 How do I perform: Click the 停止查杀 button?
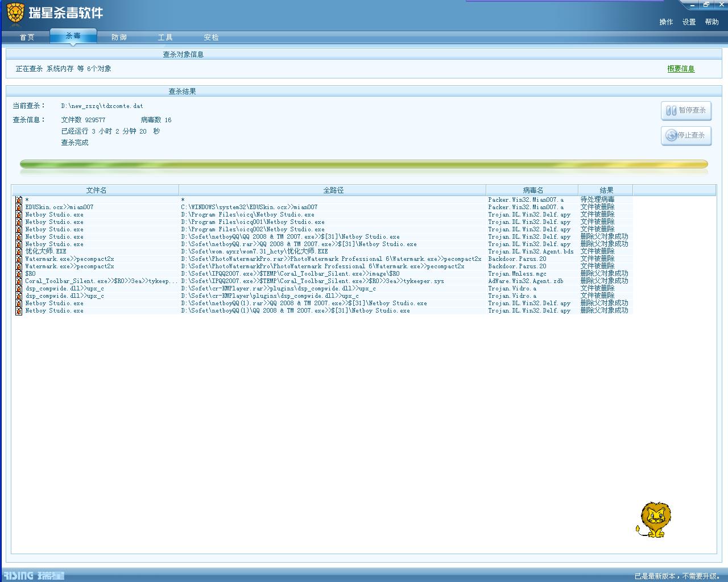[686, 136]
